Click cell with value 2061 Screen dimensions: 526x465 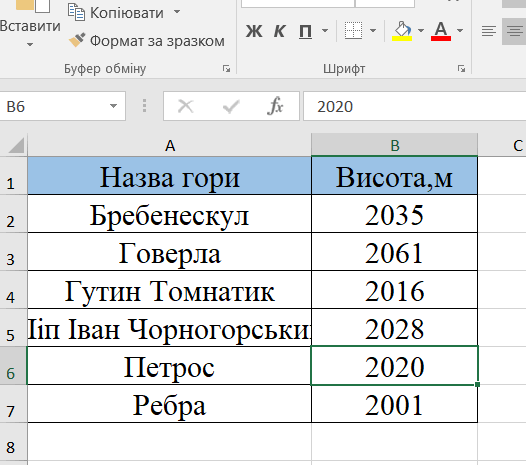[394, 252]
